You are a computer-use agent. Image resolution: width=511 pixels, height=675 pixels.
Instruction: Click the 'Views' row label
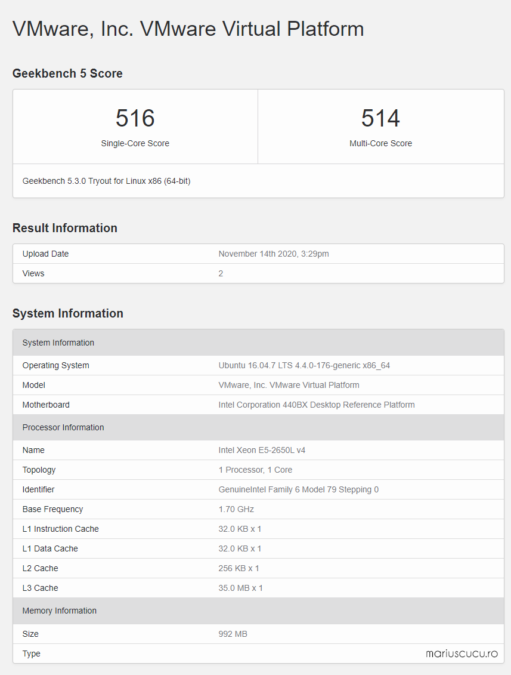[33, 273]
